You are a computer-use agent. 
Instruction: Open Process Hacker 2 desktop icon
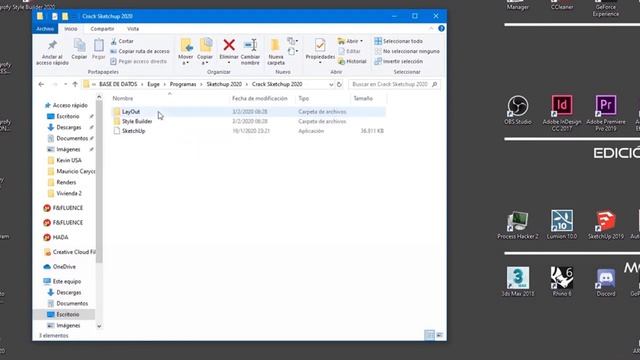pos(518,225)
